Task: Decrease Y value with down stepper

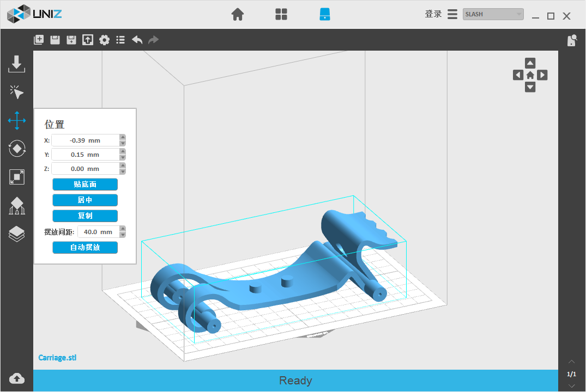Action: 123,158
